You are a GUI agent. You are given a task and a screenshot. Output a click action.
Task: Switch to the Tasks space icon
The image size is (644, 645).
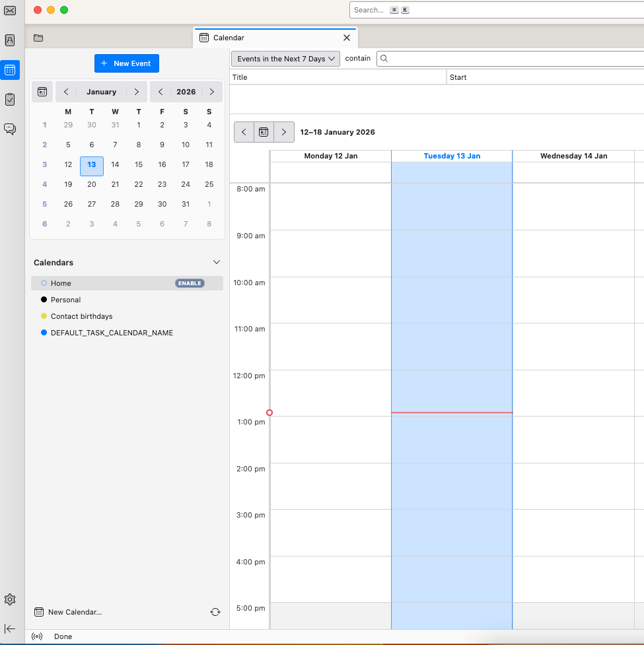(9, 99)
